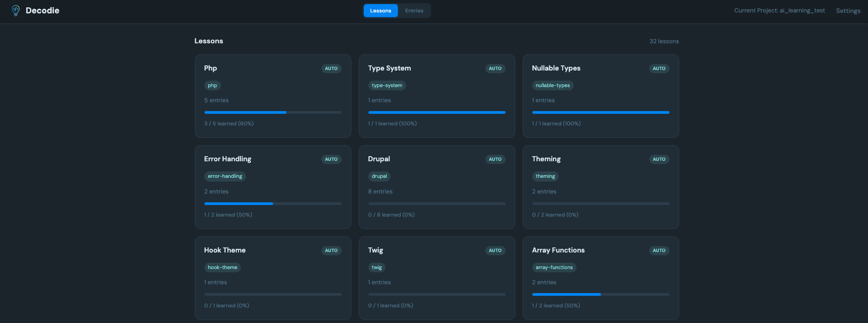
Task: Click the AUTO badge on Drupal card
Action: 495,159
